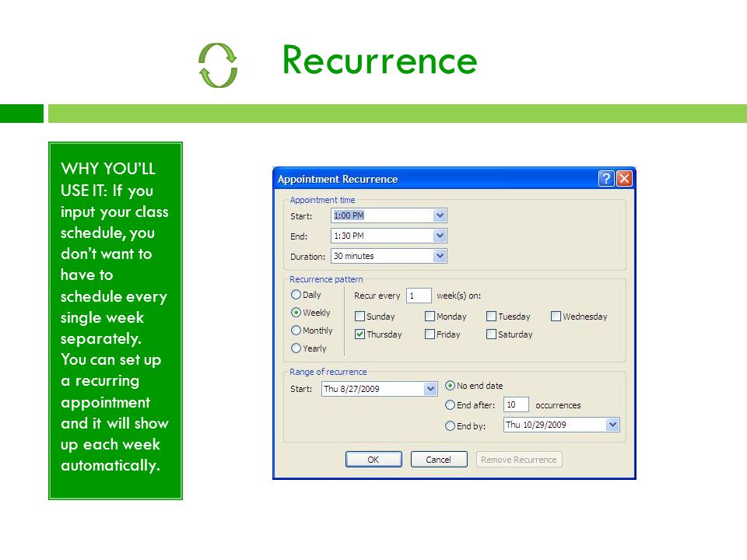Click the Remove Recurrence button
The height and width of the screenshot is (560, 747).
click(x=519, y=460)
